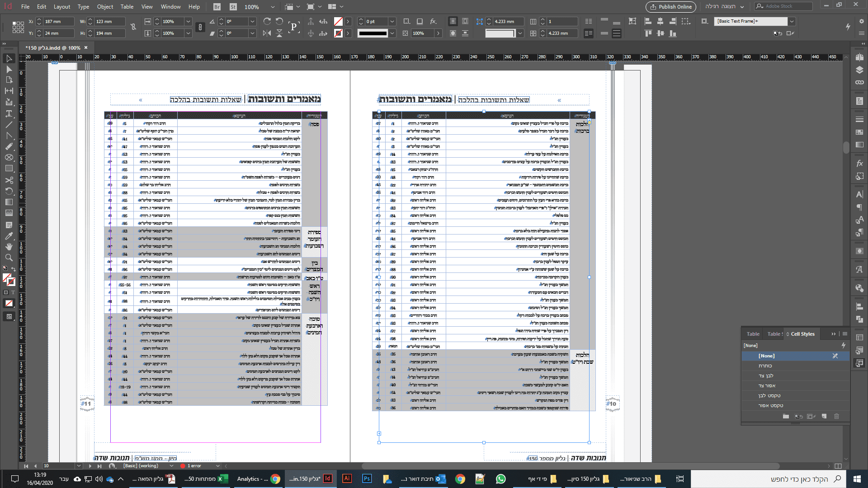Viewport: 868px width, 488px height.
Task: Toggle constrain proportions for width and height
Action: click(x=133, y=27)
